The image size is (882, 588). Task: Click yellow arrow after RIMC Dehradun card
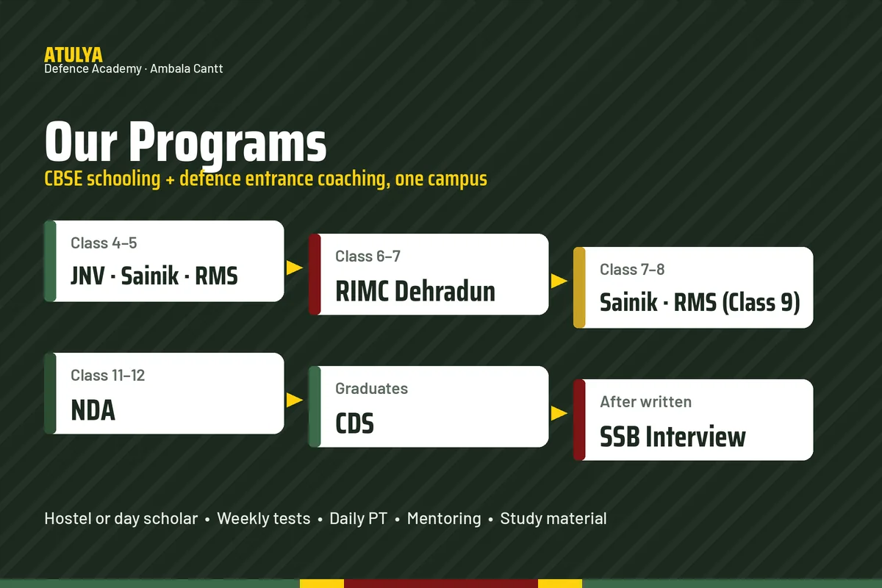559,281
